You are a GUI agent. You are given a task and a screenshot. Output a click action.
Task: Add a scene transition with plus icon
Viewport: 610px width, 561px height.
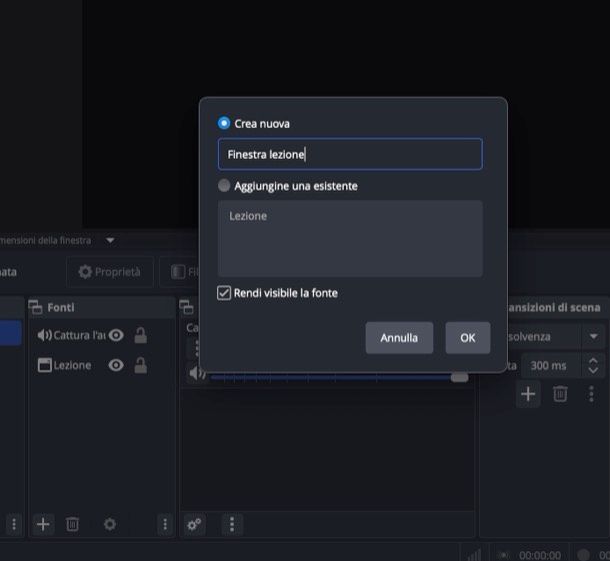click(x=528, y=394)
